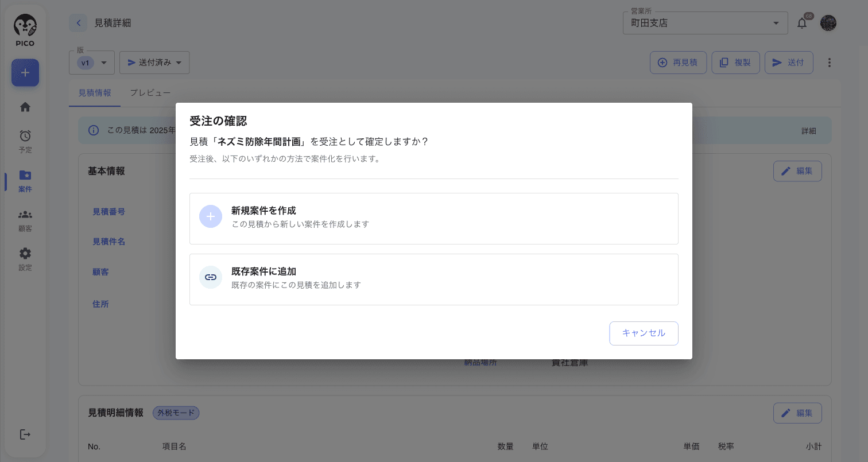Click the info icon in the banner
This screenshot has height=462, width=868.
93,130
